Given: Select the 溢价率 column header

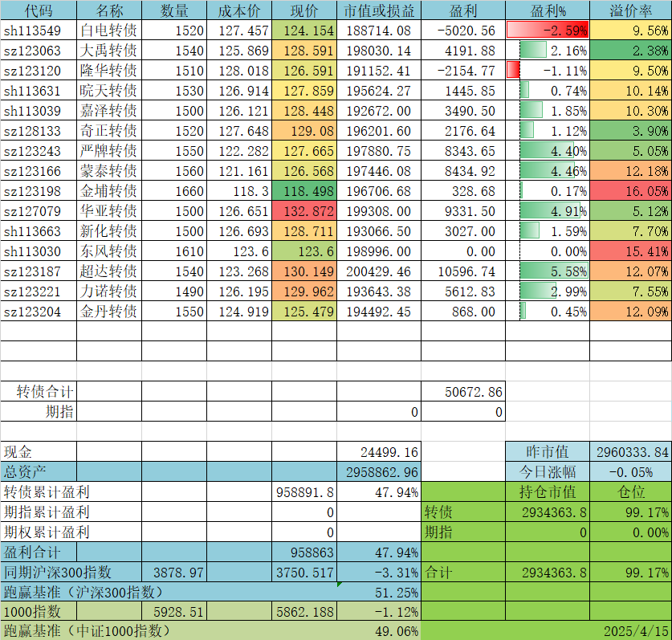Looking at the screenshot, I should [631, 10].
